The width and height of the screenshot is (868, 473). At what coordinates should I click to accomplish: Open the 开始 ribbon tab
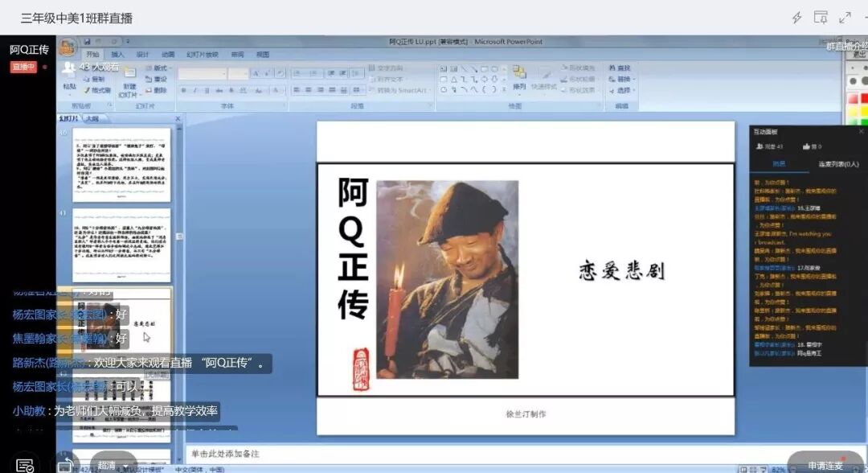point(92,54)
